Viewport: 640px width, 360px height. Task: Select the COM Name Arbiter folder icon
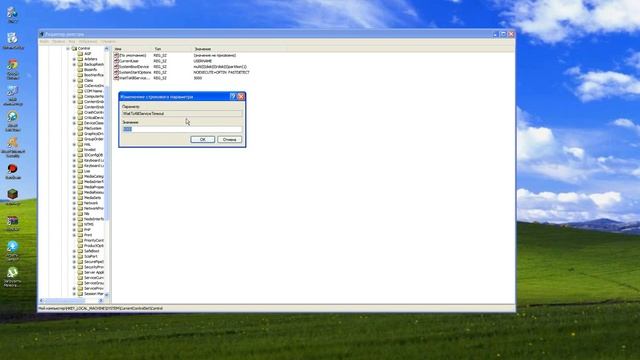click(80, 91)
